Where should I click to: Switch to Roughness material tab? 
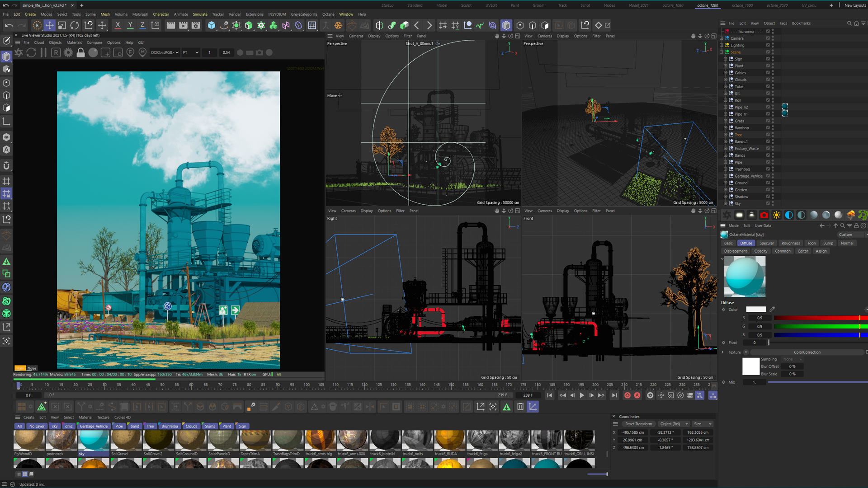pyautogui.click(x=791, y=243)
